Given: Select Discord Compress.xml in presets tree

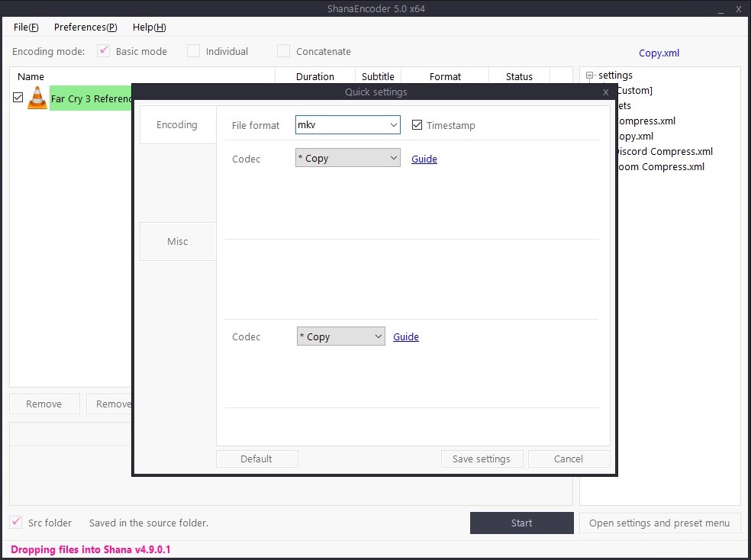Looking at the screenshot, I should (x=666, y=152).
